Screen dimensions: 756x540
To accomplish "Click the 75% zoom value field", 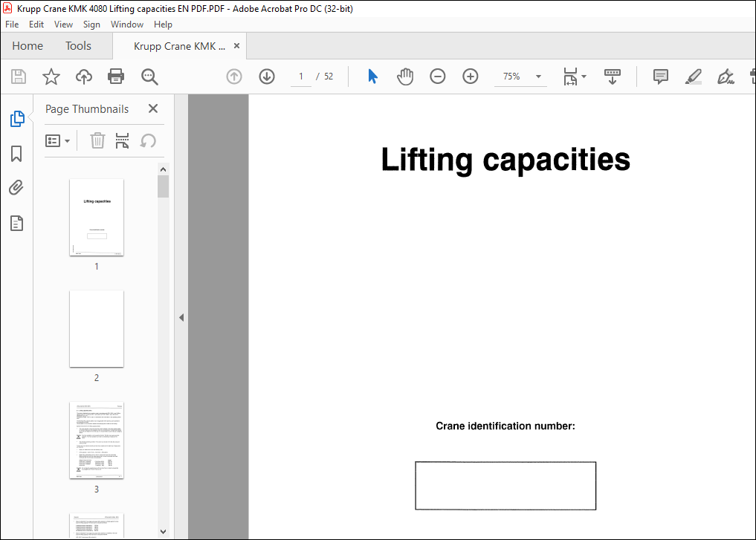I will (511, 77).
